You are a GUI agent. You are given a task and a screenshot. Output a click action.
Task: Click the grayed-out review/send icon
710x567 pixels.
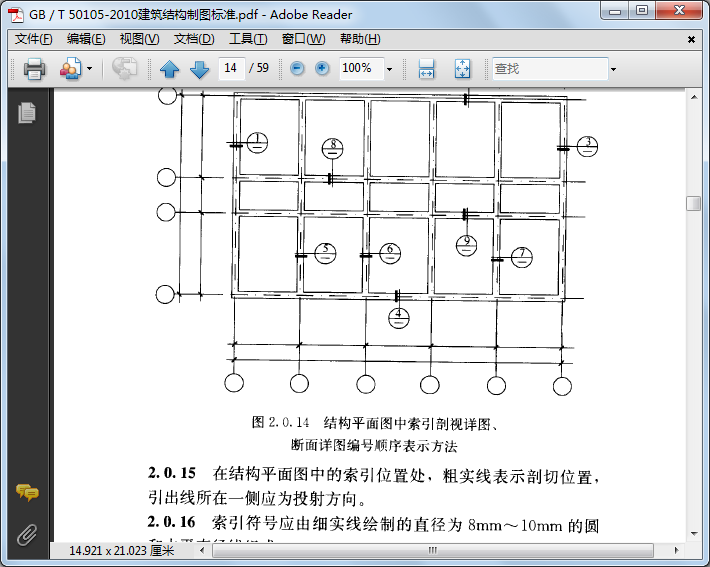coord(125,69)
